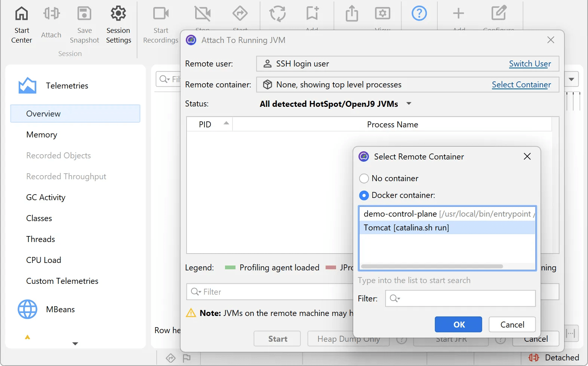Click the Filter field in the container dialog

click(x=460, y=298)
